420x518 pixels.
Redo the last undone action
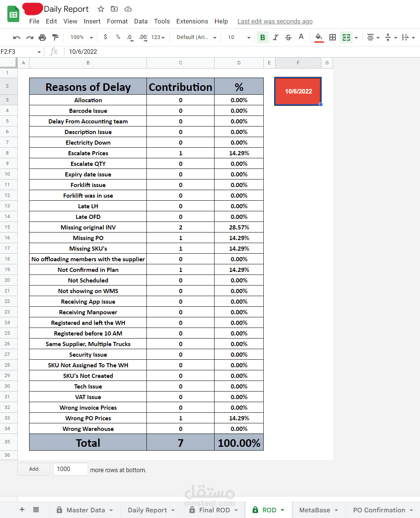click(x=30, y=37)
